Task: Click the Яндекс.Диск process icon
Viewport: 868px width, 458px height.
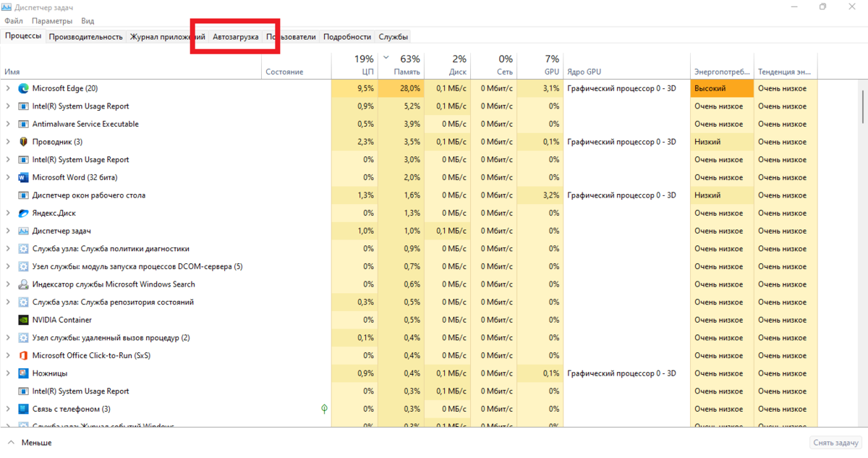Action: coord(23,213)
